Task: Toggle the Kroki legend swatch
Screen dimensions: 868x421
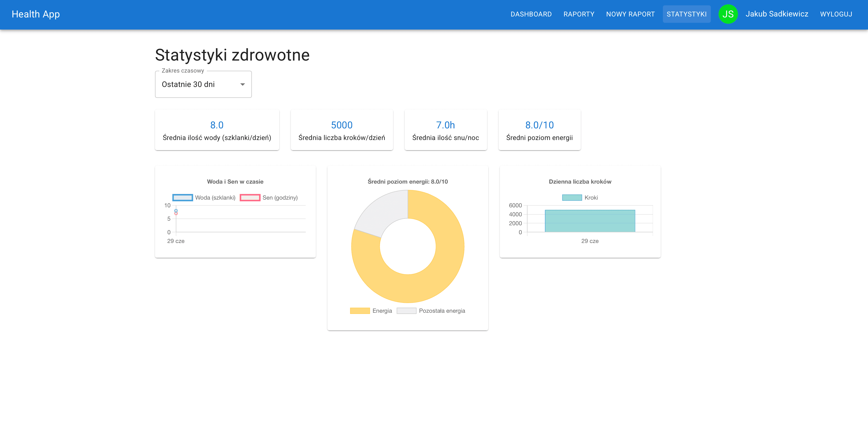Action: coord(572,197)
